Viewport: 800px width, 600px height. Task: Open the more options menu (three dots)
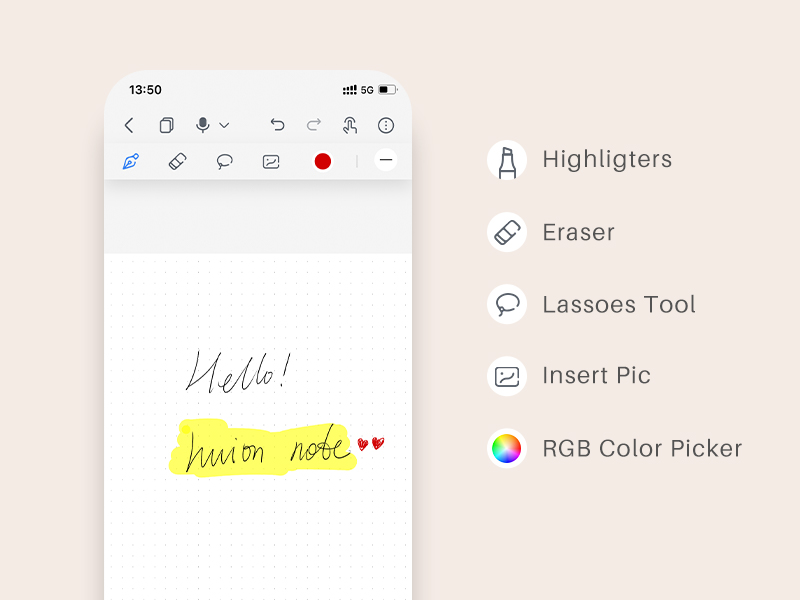(386, 125)
